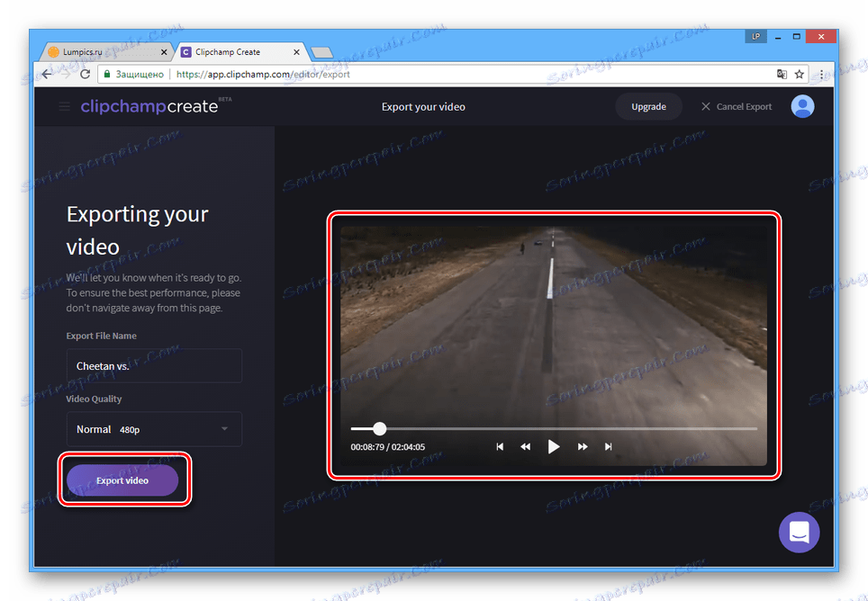868x601 pixels.
Task: Skip to the end of the video
Action: pos(608,445)
